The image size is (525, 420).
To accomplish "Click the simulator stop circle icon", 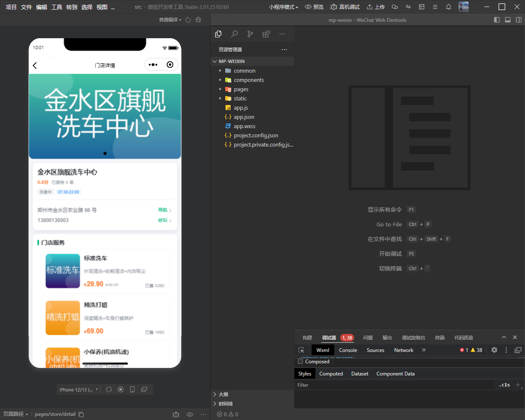I will coord(121,389).
